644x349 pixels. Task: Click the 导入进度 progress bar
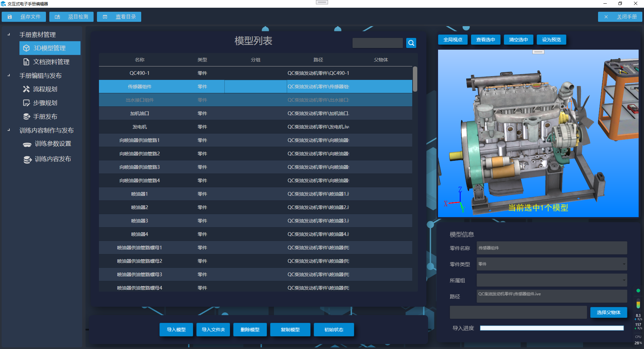coord(551,328)
